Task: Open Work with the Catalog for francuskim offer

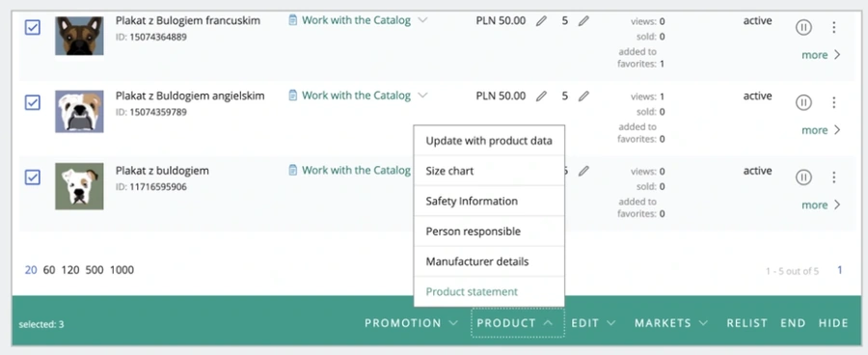Action: click(x=356, y=20)
